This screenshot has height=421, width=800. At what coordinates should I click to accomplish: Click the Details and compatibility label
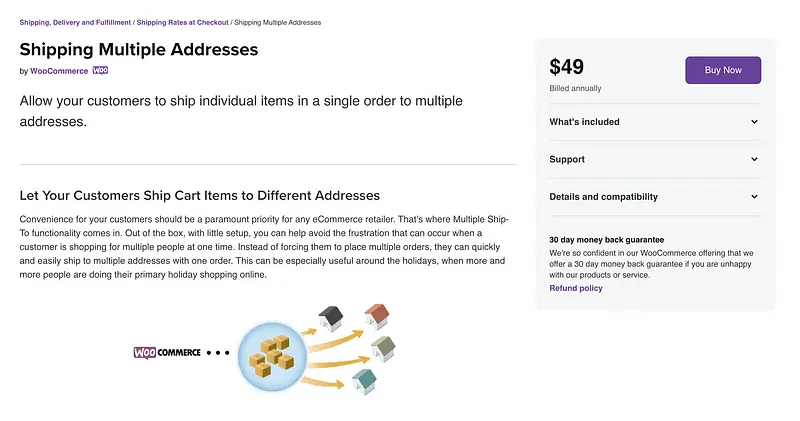pyautogui.click(x=603, y=197)
